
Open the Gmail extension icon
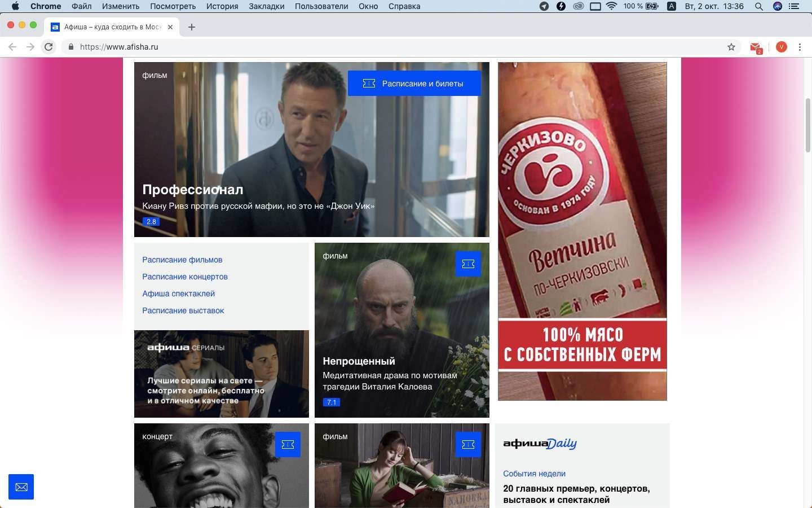(756, 47)
